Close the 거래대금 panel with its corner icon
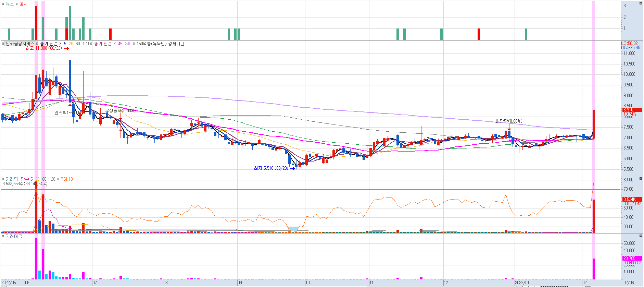Viewport: 644px width, 287px height. 641,236
